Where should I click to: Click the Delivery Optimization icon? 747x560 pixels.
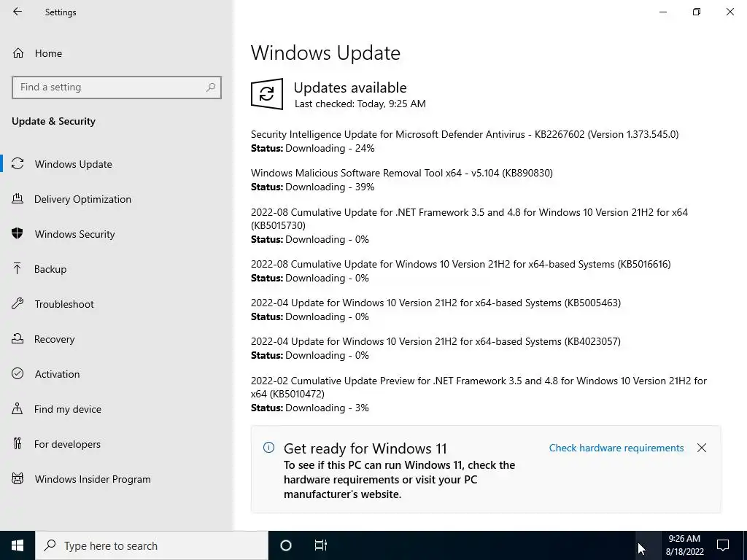tap(18, 198)
